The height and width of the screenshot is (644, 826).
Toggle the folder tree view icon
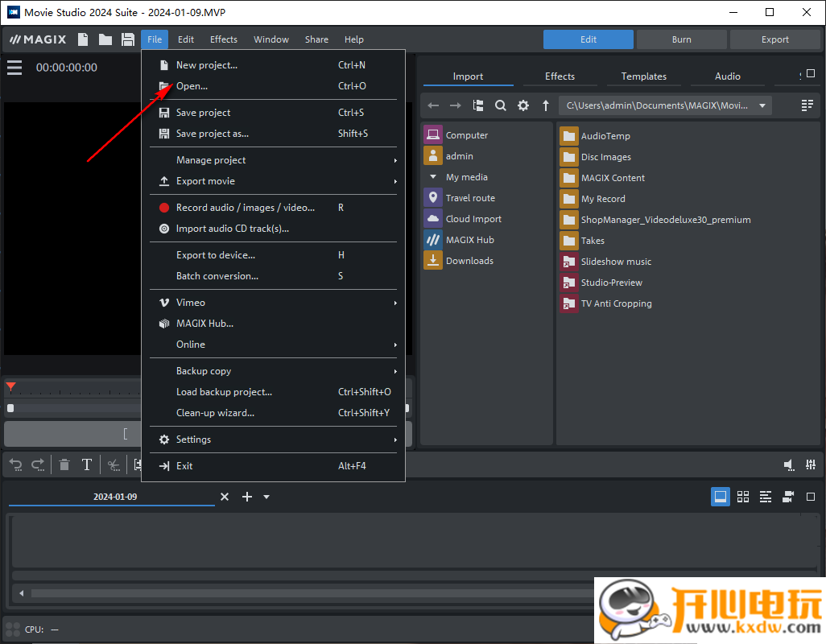click(477, 105)
